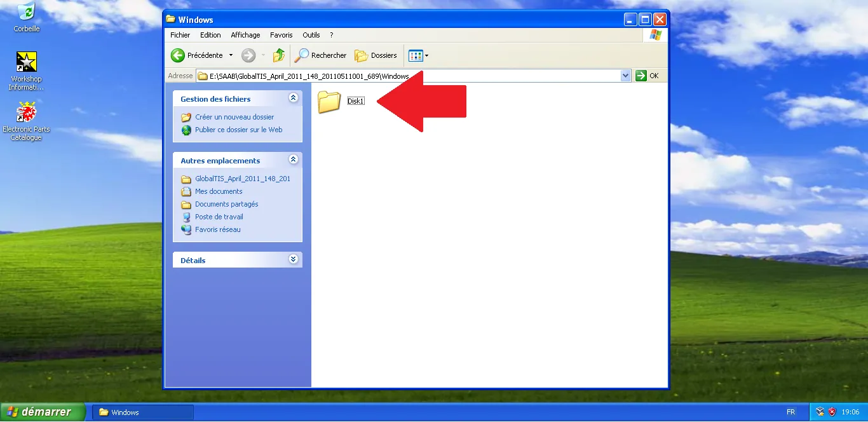
Task: Click the FR language indicator in the taskbar
Action: click(792, 411)
